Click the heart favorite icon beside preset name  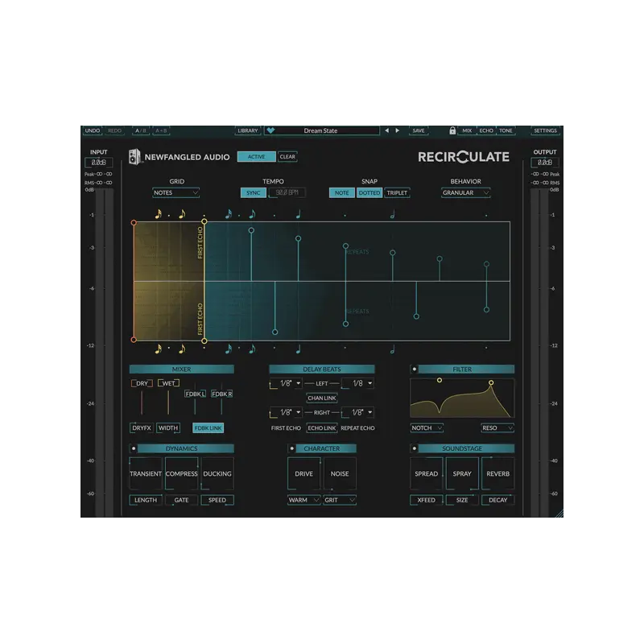tap(270, 130)
